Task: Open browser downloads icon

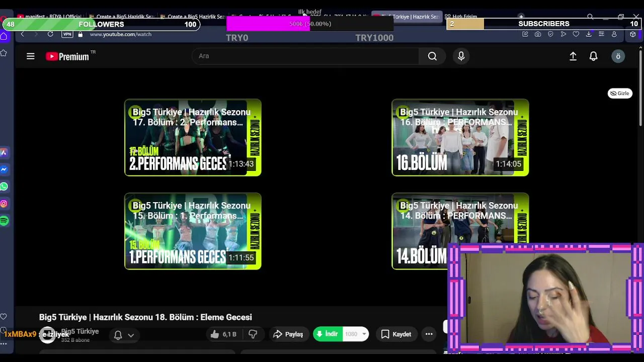Action: [x=589, y=34]
